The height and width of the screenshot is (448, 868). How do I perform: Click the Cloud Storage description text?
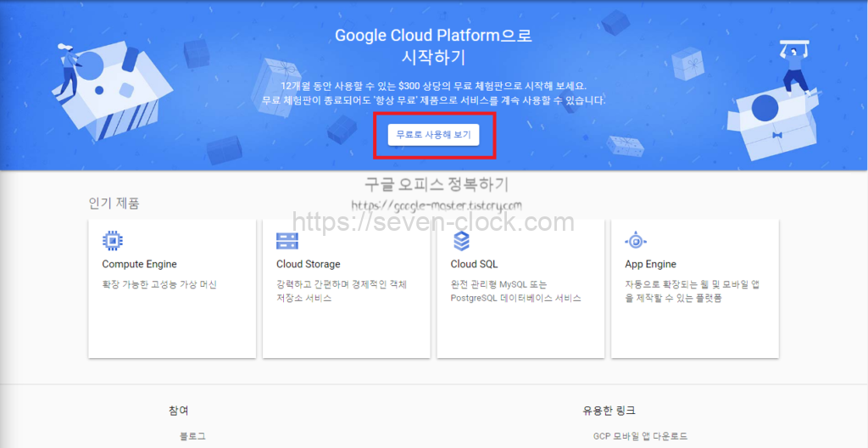click(x=341, y=291)
